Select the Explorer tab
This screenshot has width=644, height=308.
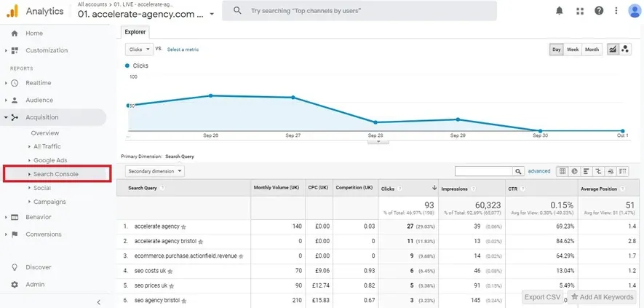point(135,32)
